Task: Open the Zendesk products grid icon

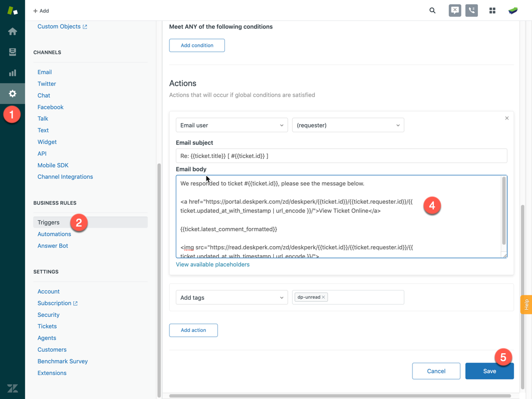Action: click(492, 10)
